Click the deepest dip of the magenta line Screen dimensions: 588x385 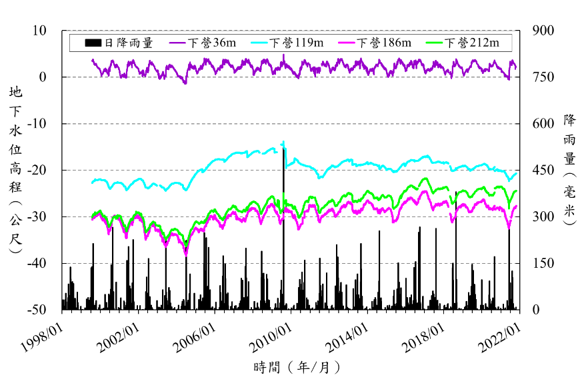[186, 254]
